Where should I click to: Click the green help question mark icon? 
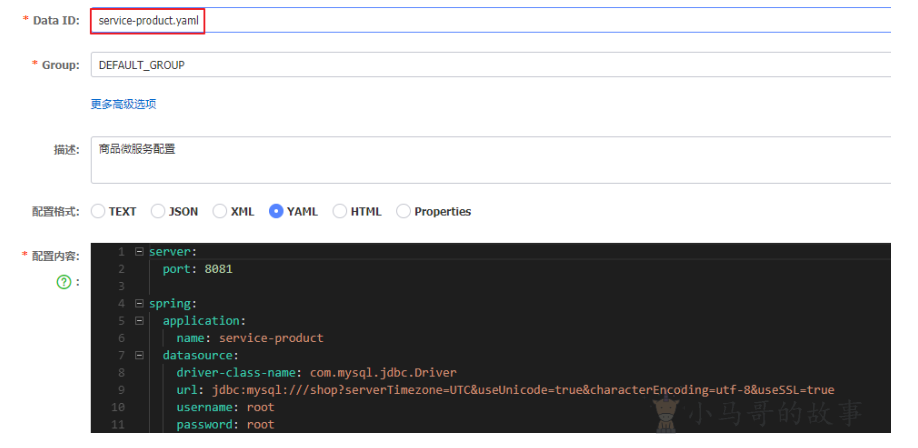[x=63, y=282]
